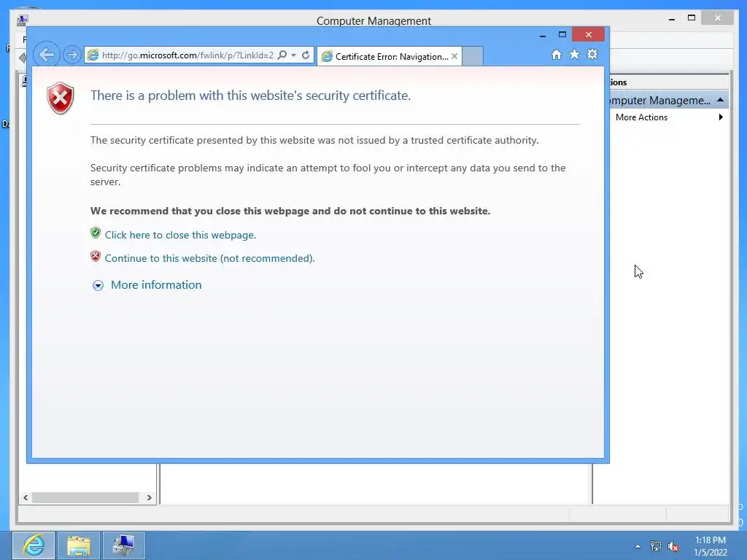
Task: Open Computer Management taskbar button
Action: (124, 545)
